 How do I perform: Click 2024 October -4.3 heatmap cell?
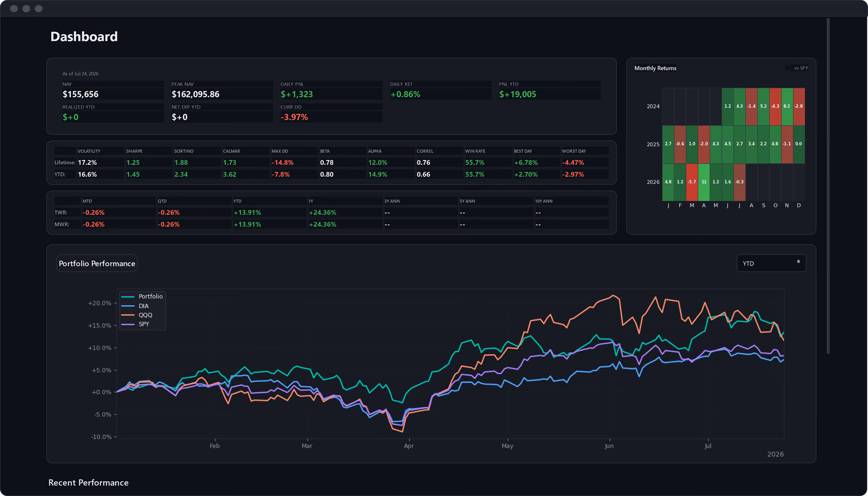coord(775,106)
